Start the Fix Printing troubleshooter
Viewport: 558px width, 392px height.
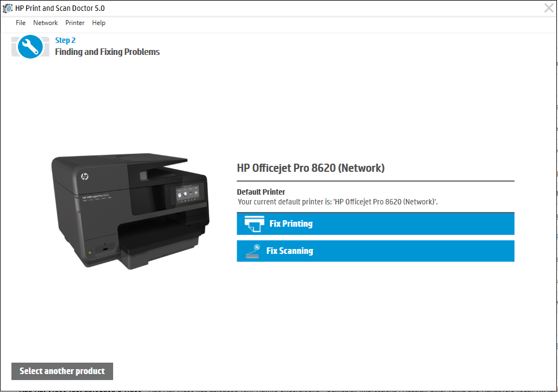pos(375,223)
